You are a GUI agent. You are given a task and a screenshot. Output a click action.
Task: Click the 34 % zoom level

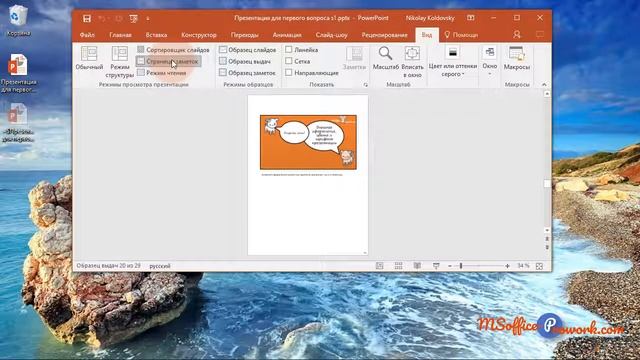(x=523, y=266)
